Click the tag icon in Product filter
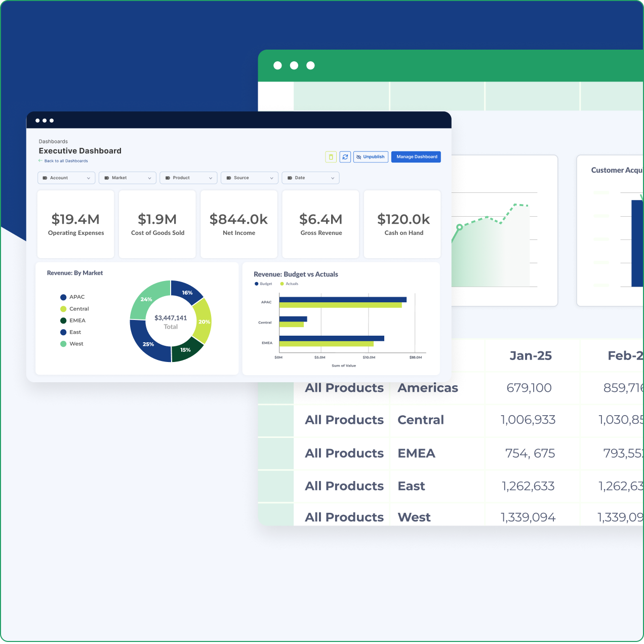 (x=168, y=178)
